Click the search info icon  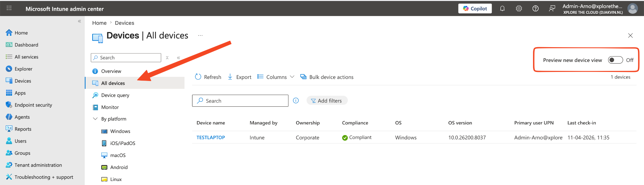(x=296, y=100)
